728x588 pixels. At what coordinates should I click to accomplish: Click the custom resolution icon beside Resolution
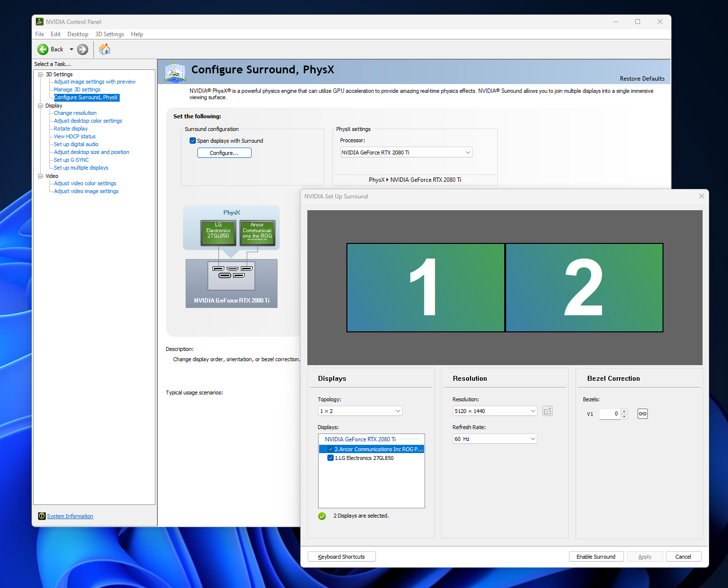point(547,411)
